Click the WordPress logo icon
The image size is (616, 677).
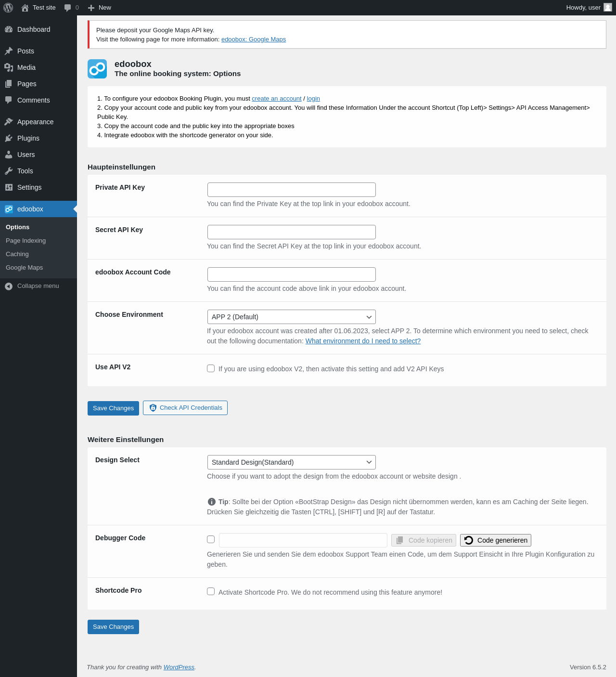click(x=8, y=8)
